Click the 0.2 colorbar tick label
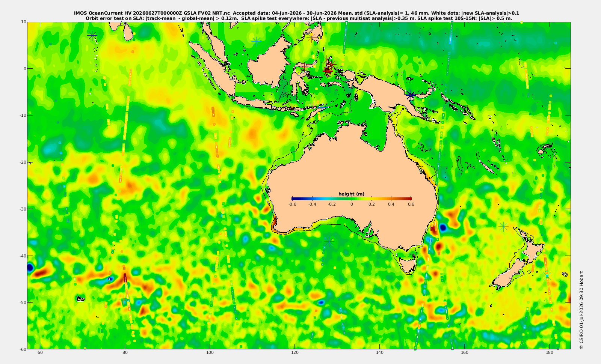This screenshot has width=601, height=364. (371, 204)
